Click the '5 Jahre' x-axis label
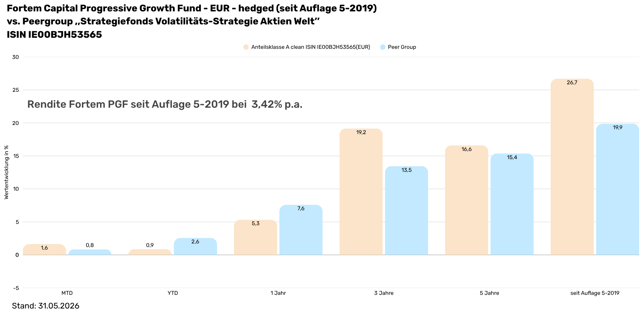644x315 pixels. (x=489, y=293)
